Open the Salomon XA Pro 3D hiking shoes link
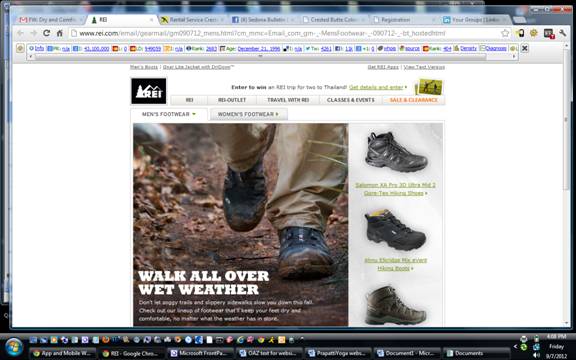This screenshot has width=576, height=360. 395,189
